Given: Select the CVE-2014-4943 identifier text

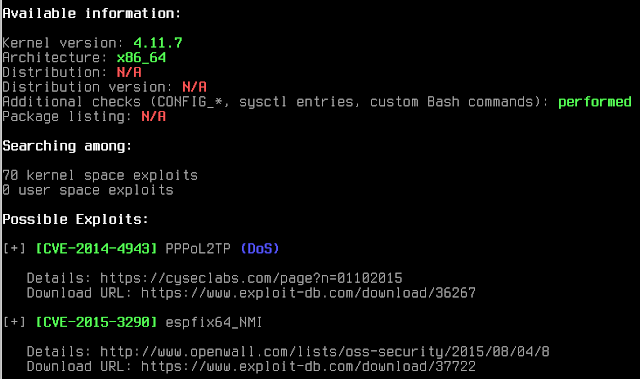Looking at the screenshot, I should [x=96, y=248].
